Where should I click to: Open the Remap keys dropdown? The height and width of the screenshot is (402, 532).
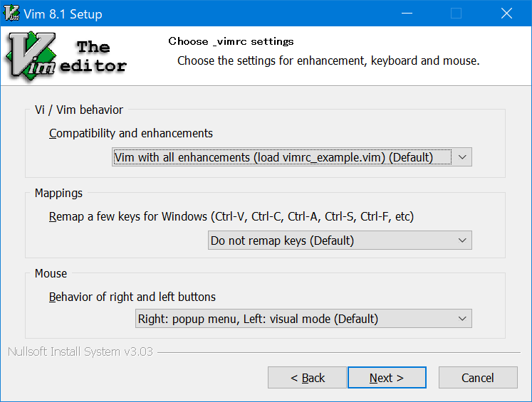(x=340, y=240)
